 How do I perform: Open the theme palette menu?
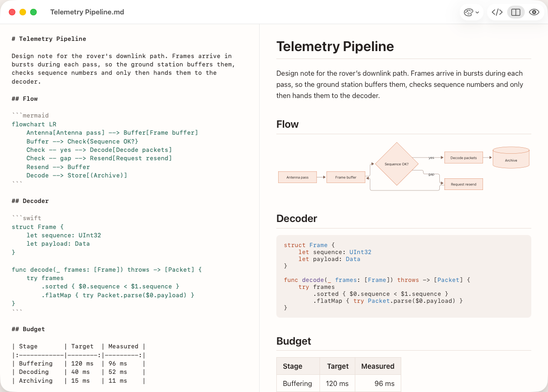point(471,12)
